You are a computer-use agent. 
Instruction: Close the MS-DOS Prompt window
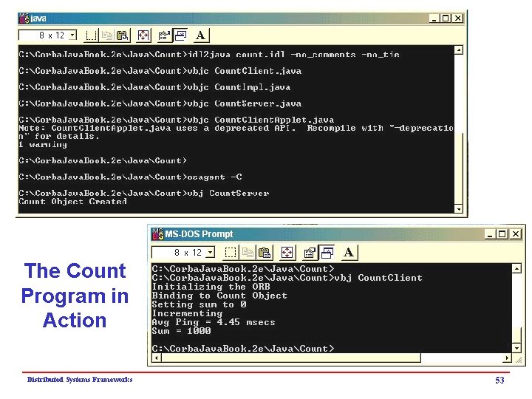pos(516,234)
